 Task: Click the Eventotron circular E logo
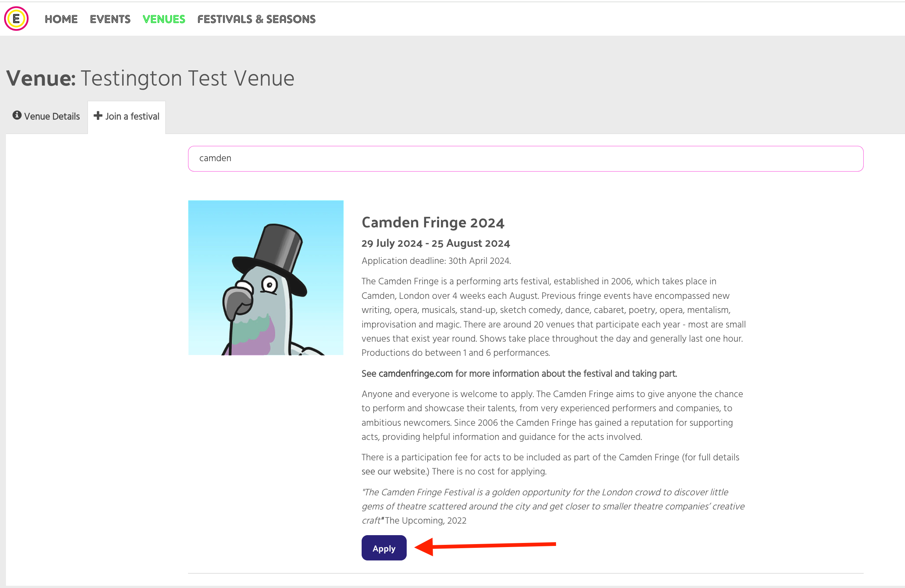point(16,19)
